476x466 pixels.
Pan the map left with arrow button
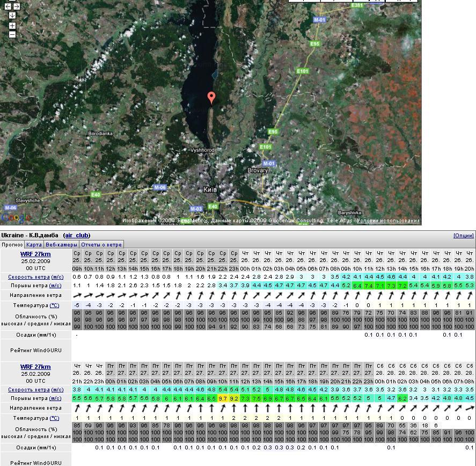pyautogui.click(x=8, y=6)
